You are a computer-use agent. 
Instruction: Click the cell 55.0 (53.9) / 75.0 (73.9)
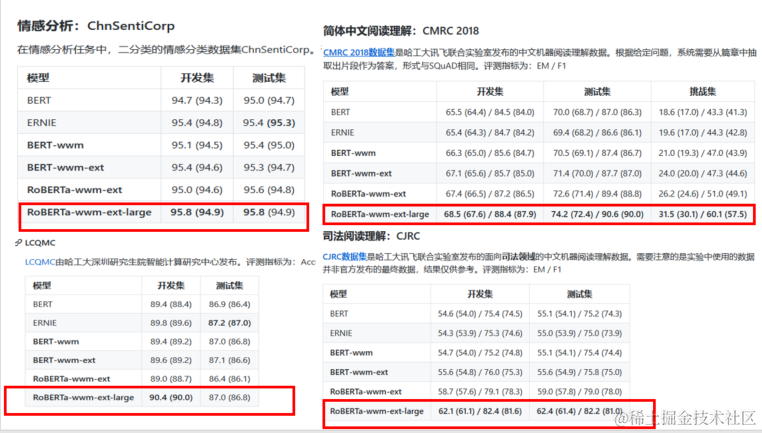(579, 333)
